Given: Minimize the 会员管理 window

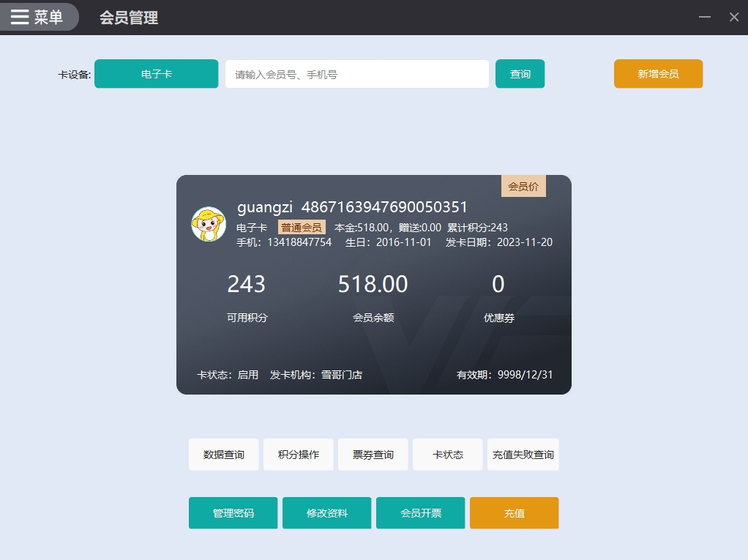Looking at the screenshot, I should coord(705,17).
